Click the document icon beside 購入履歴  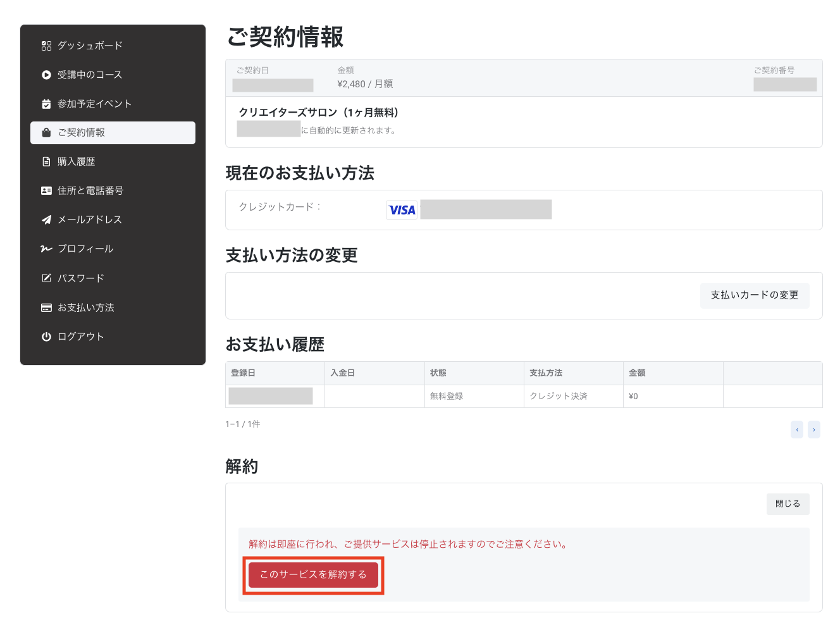(x=46, y=162)
